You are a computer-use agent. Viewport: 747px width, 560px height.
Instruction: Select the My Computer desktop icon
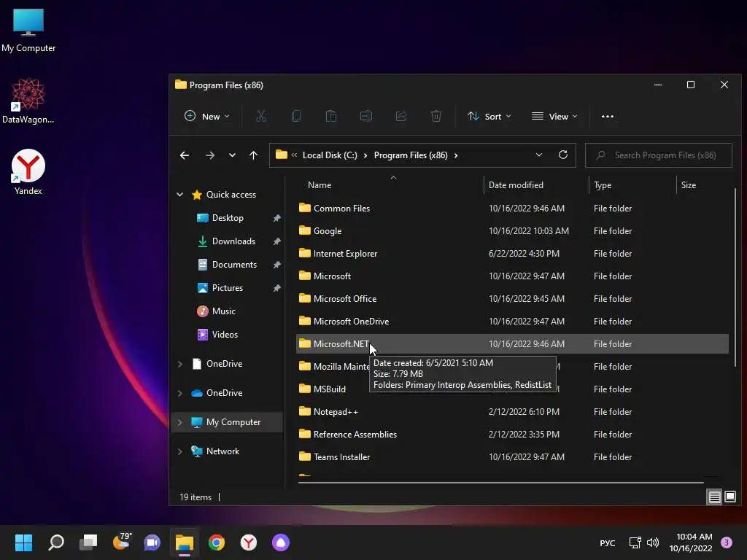(x=28, y=31)
